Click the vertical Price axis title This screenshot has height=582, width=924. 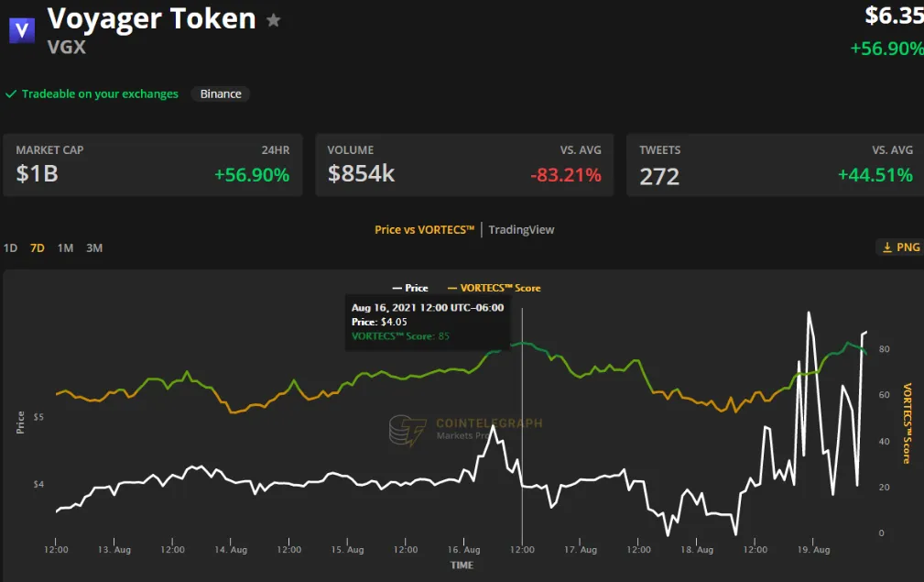(x=21, y=423)
